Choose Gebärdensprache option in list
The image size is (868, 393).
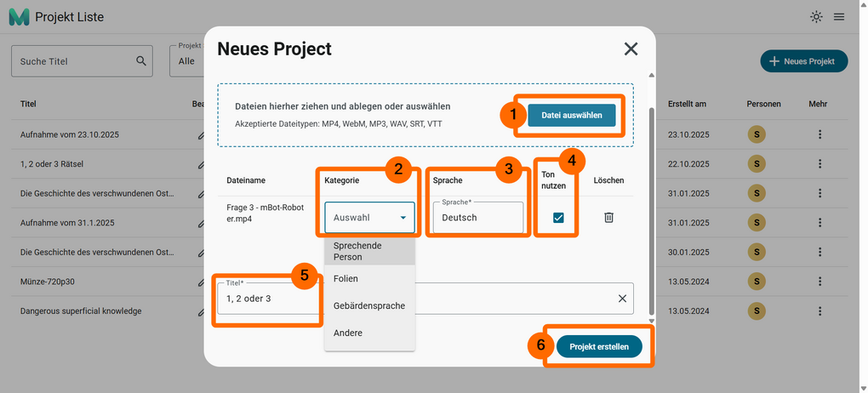369,305
